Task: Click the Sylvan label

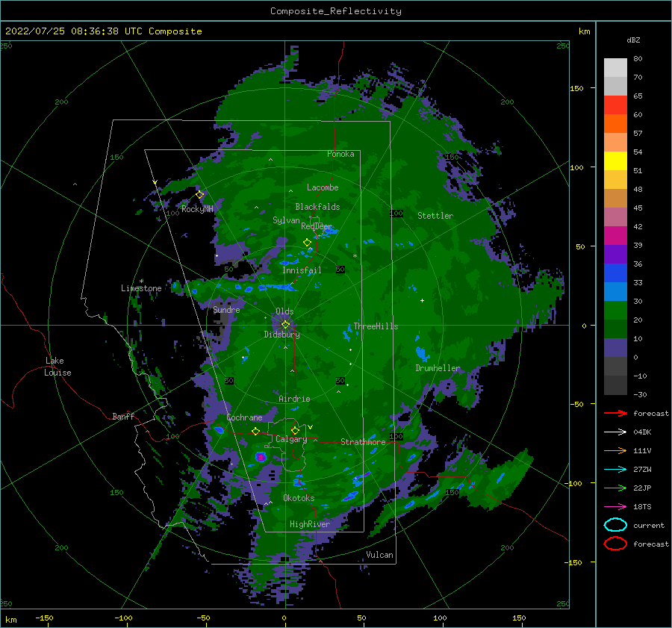Action: point(286,220)
